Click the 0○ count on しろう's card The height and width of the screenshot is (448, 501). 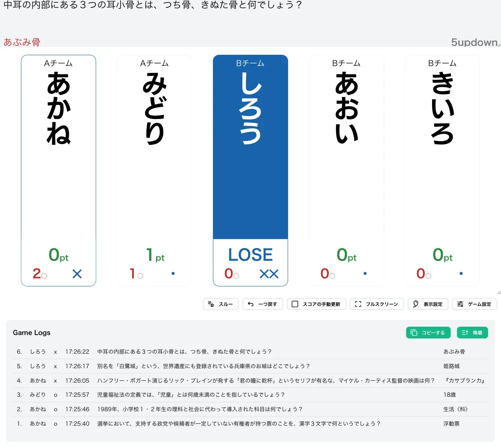click(x=232, y=273)
